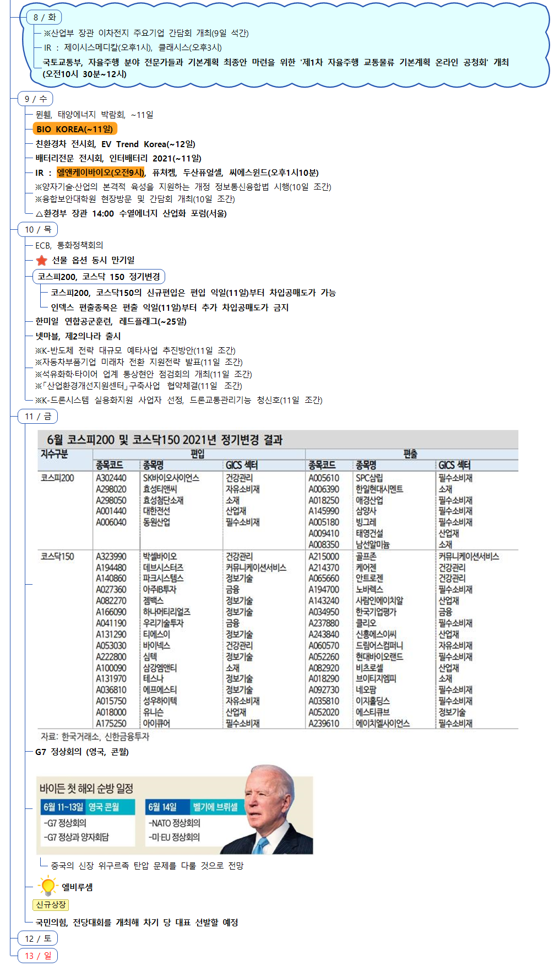
Task: Select 배터리전문 전시회, 인터배터리 2021(~11일) topic
Action: [x=118, y=158]
